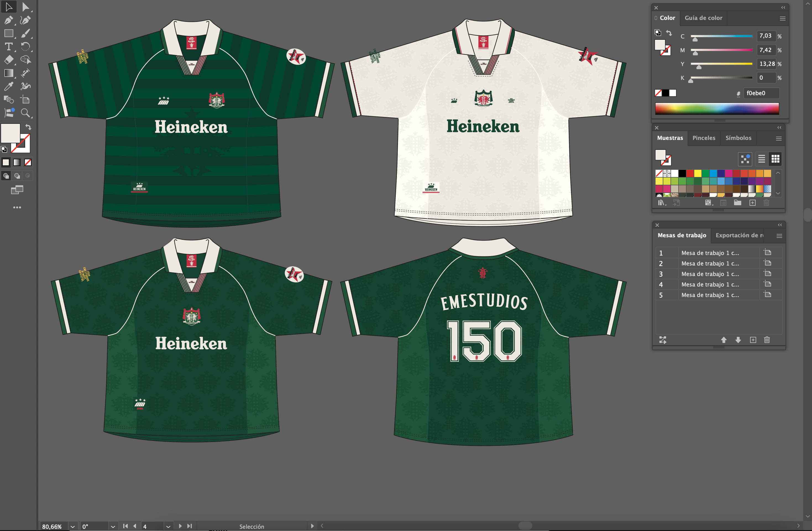Switch to Color tab
Screen dimensions: 812x531
coord(667,18)
